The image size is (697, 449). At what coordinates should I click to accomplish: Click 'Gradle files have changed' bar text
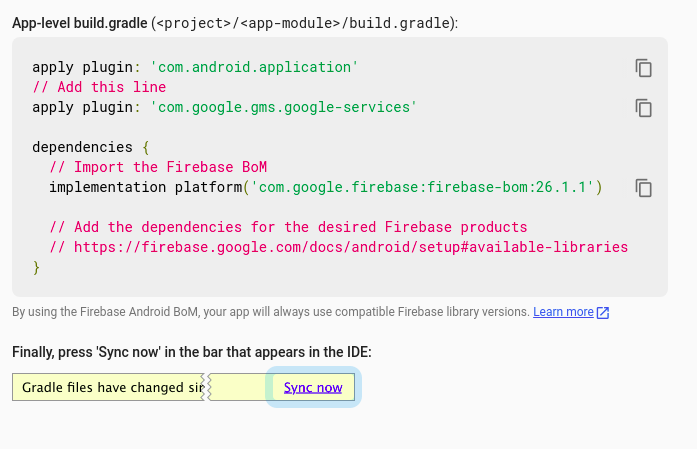pyautogui.click(x=113, y=387)
